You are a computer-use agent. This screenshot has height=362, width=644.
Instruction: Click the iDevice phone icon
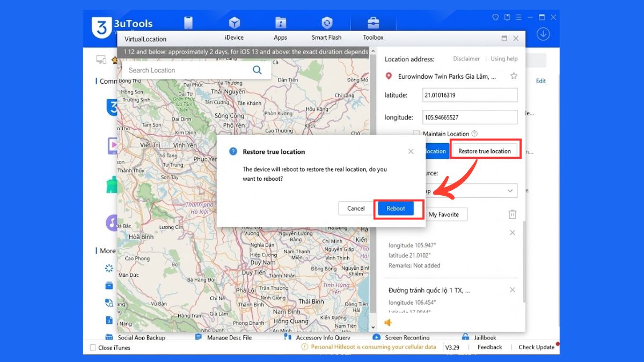tap(188, 23)
